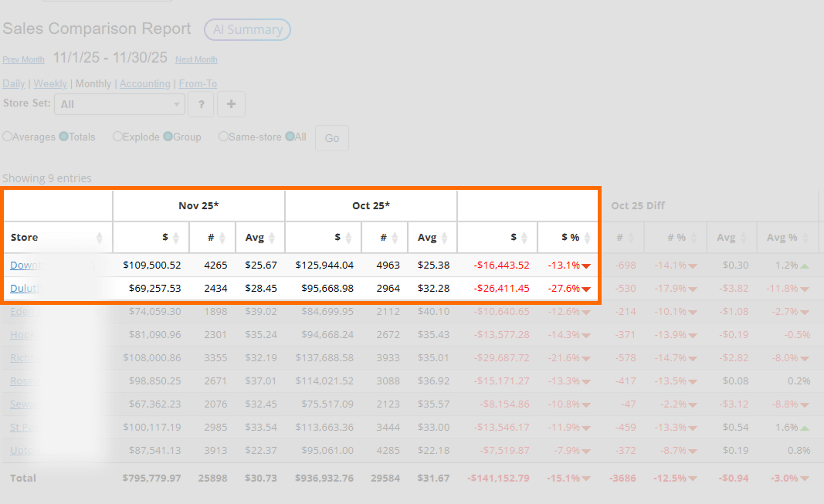Sort Nov 25 transaction count column
Screen dimensions: 824x504
222,238
